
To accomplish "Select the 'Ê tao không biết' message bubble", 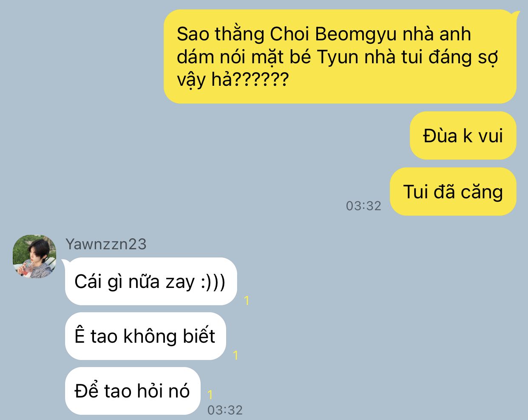I will tap(145, 336).
